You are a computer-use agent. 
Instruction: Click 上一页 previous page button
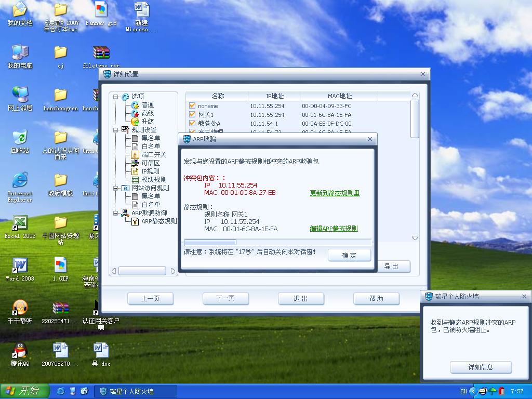150,299
